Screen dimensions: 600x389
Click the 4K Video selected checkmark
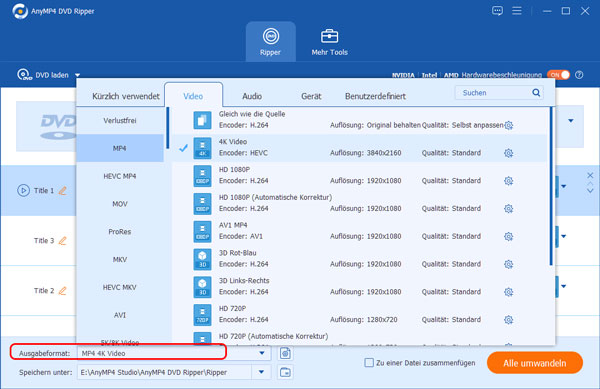point(183,148)
